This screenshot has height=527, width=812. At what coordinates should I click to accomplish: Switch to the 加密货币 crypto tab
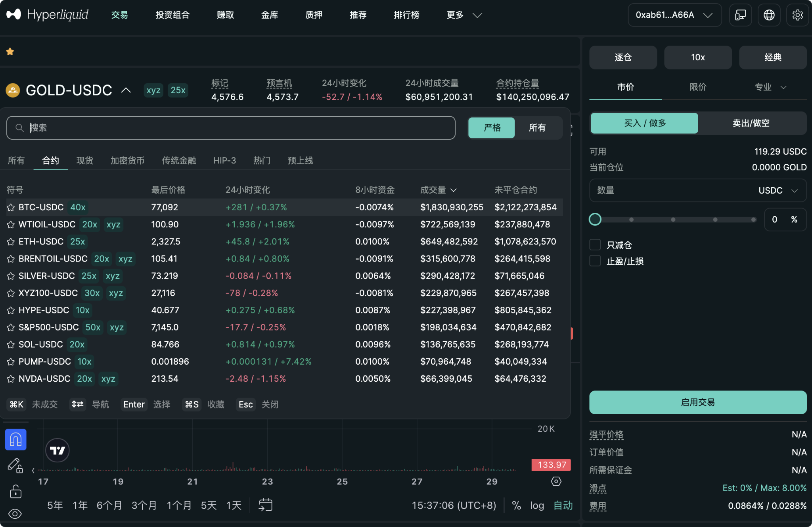click(x=127, y=160)
